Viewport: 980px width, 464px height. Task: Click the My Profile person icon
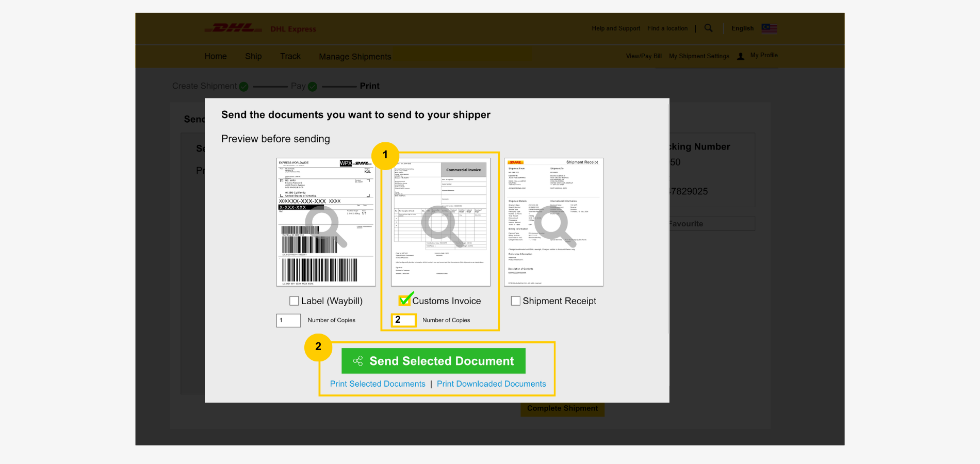point(741,56)
